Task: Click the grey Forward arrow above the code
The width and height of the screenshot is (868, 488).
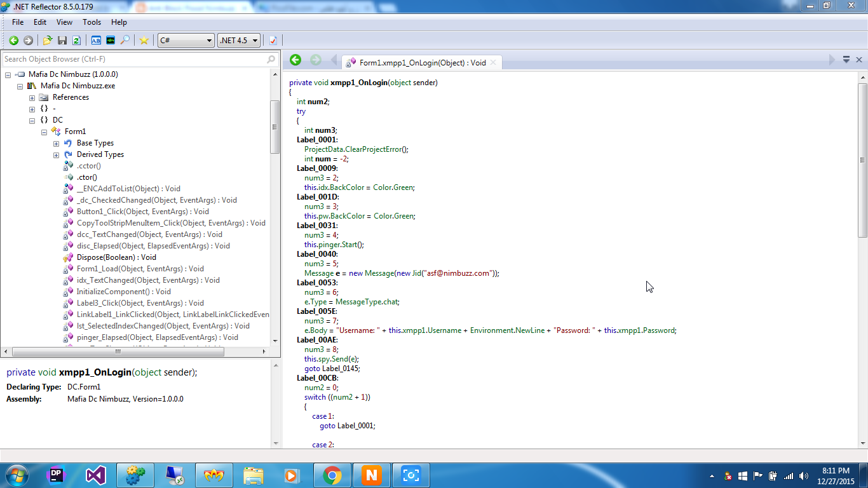Action: click(316, 60)
